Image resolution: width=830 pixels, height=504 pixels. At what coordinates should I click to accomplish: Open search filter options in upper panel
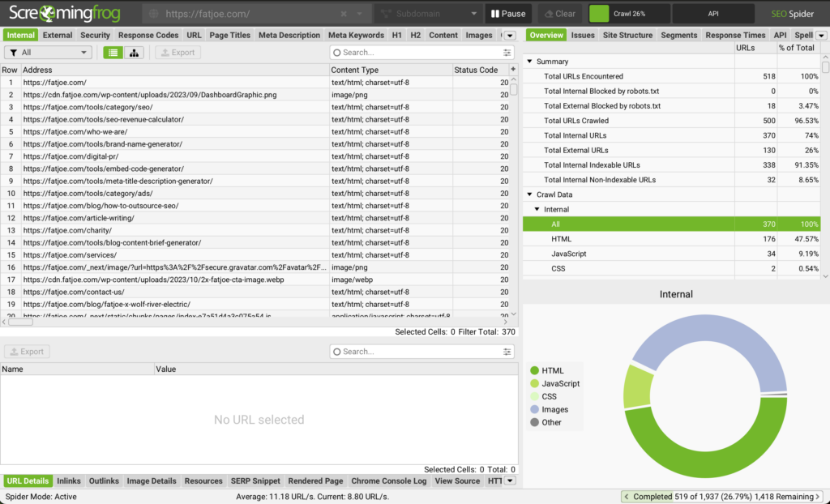coord(507,53)
